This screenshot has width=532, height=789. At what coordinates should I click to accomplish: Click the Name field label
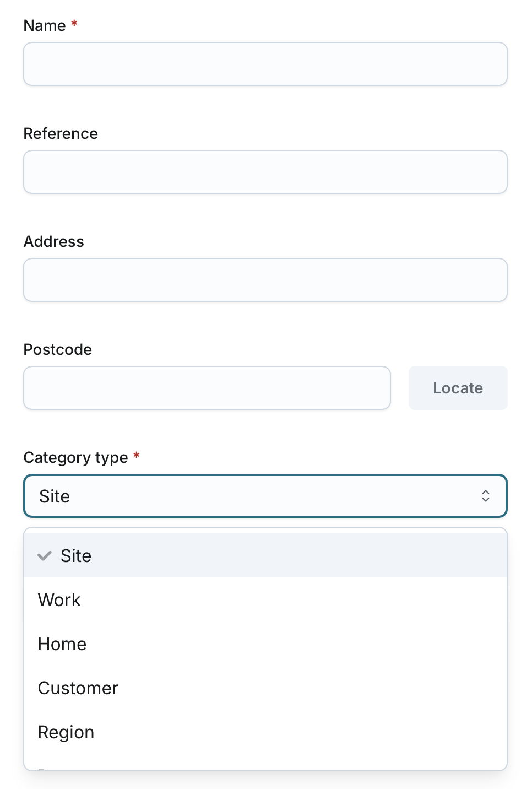pos(45,25)
